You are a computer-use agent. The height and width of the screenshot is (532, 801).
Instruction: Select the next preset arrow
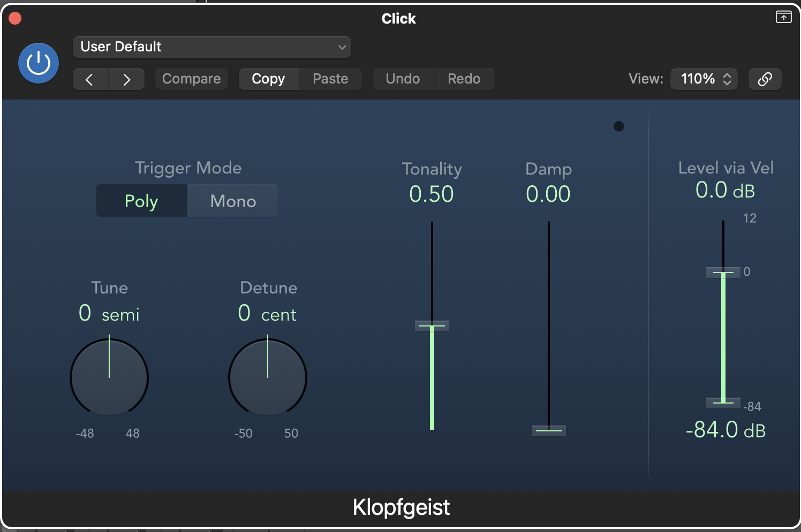(x=127, y=80)
